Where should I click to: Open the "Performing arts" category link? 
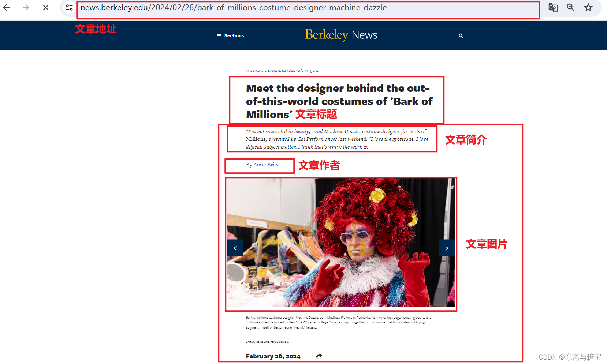[x=307, y=71]
